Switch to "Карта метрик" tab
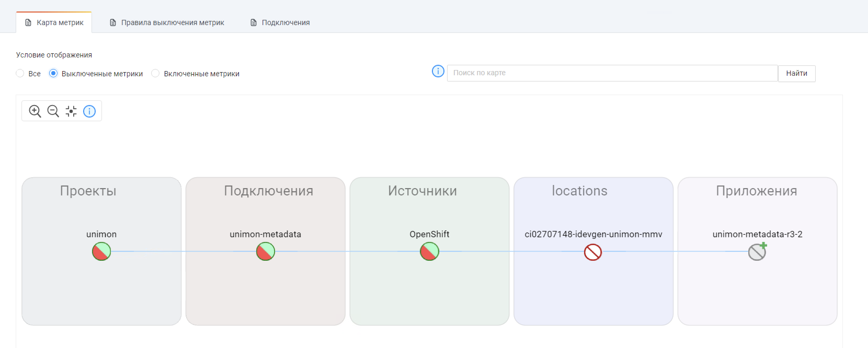Screen dimensions: 868x348 point(54,22)
